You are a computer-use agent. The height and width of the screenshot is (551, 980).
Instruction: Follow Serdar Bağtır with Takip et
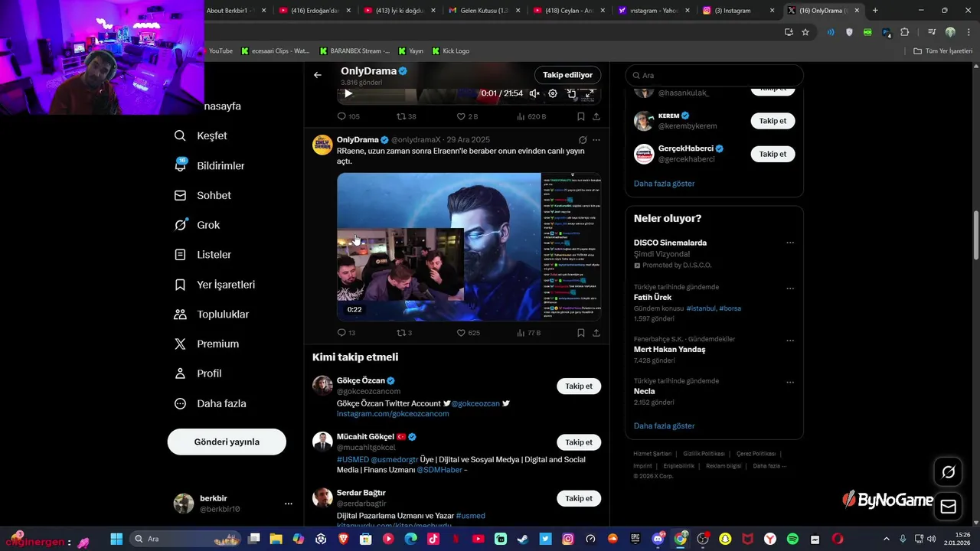click(579, 498)
